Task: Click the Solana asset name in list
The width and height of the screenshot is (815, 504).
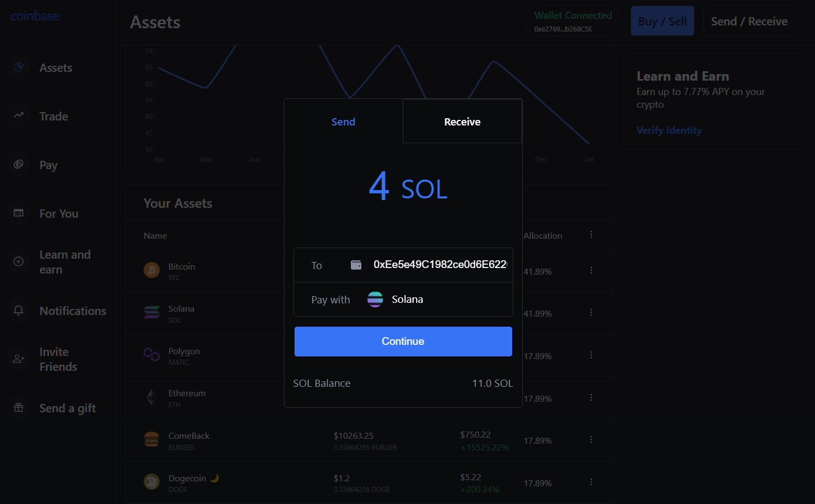Action: click(x=181, y=308)
